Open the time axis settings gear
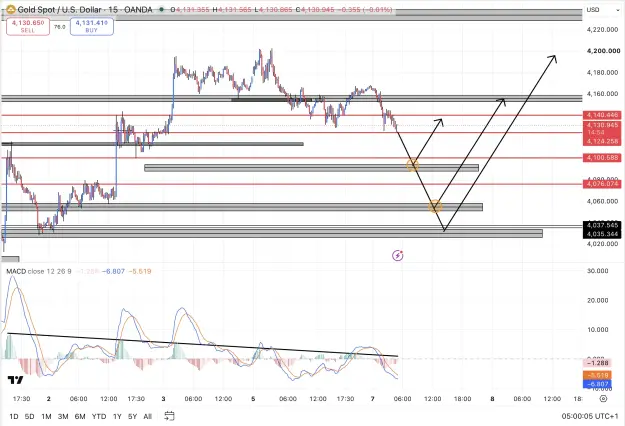 (603, 399)
